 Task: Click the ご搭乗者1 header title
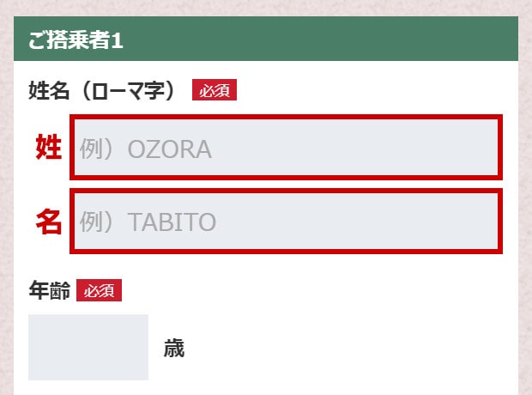point(76,39)
